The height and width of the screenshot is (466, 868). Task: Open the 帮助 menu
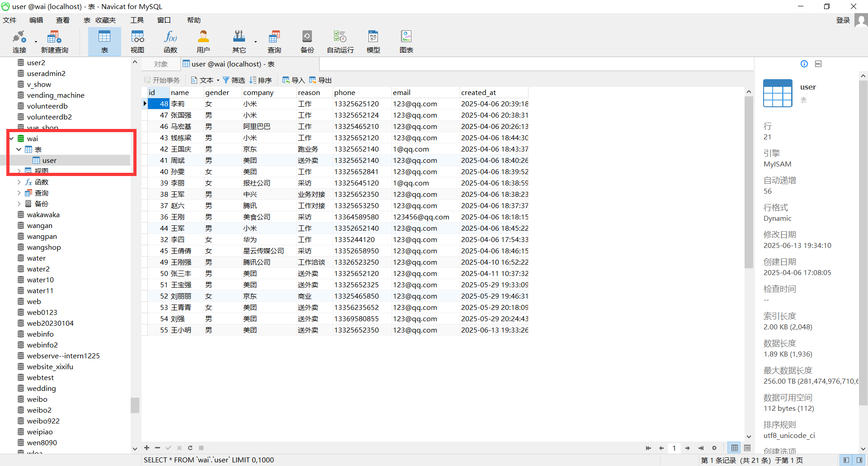(x=194, y=20)
